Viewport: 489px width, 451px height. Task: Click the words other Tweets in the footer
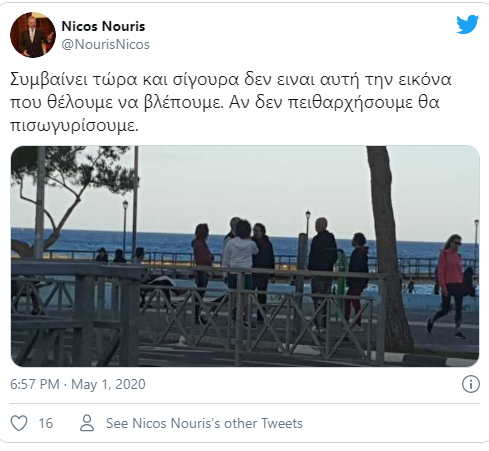coord(263,423)
